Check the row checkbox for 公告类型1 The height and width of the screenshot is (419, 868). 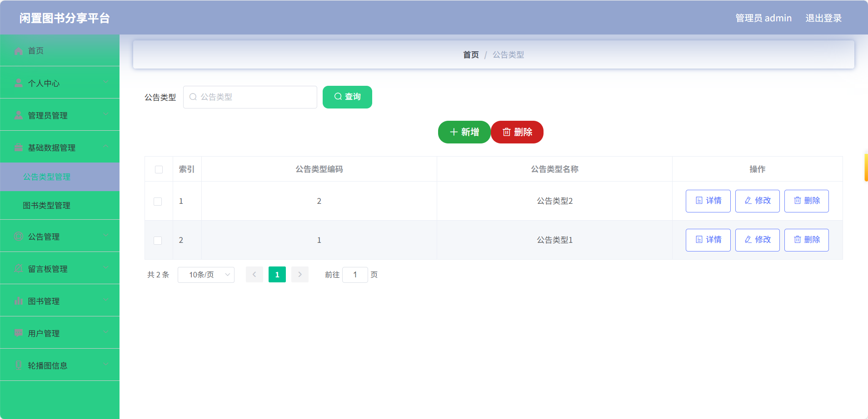point(158,240)
